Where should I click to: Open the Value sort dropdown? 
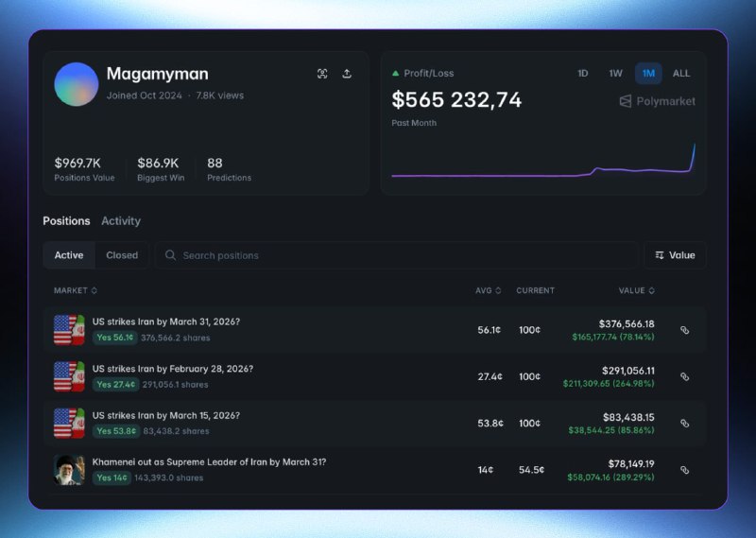click(x=675, y=255)
